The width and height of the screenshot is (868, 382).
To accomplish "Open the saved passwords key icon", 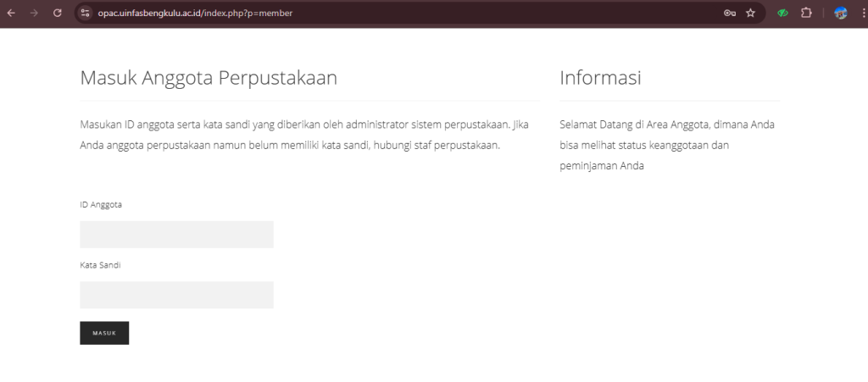I will pyautogui.click(x=729, y=13).
